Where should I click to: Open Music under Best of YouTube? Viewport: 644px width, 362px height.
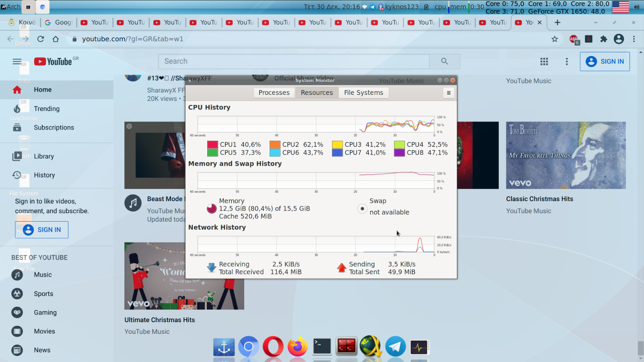tap(56, 275)
